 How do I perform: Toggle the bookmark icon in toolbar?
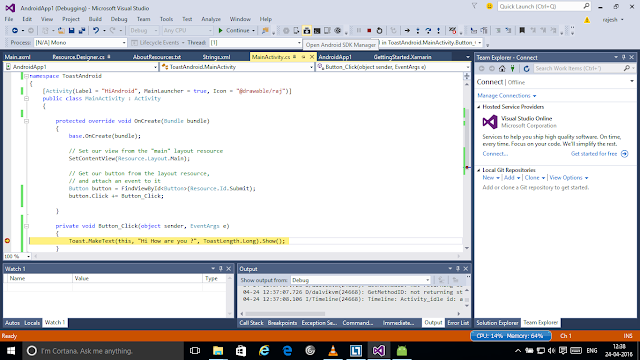pos(522,31)
